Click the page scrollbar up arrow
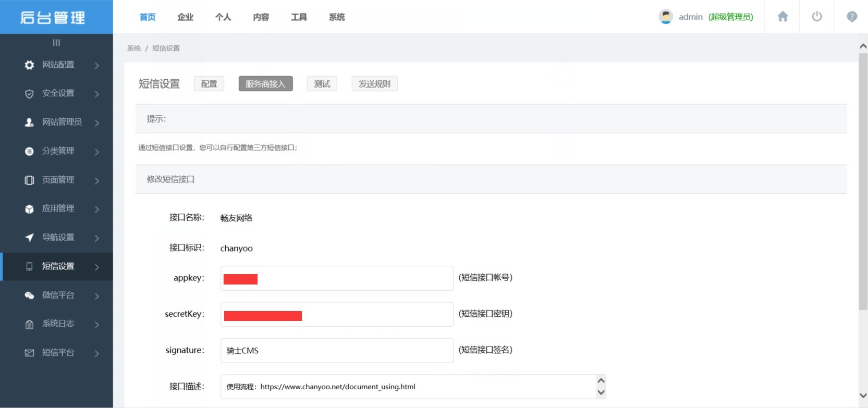 pyautogui.click(x=863, y=46)
